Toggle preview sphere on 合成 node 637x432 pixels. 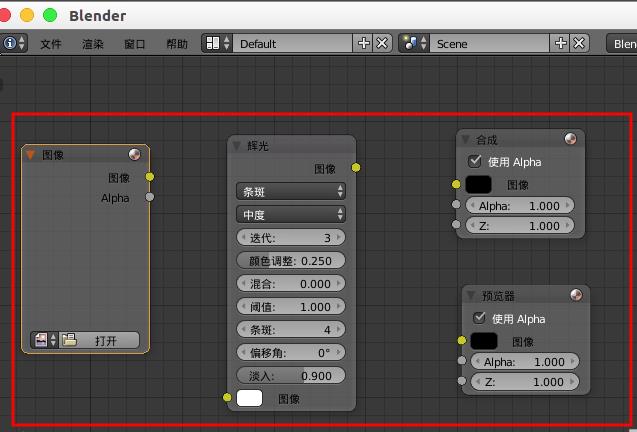(x=571, y=139)
